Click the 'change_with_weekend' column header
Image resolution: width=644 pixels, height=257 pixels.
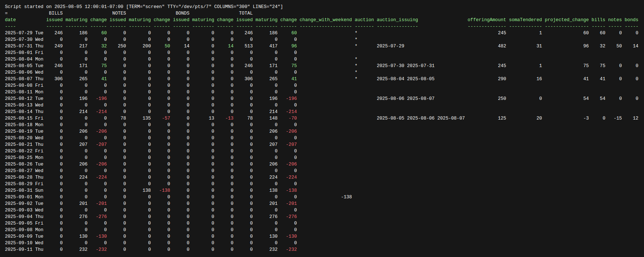[x=326, y=20]
